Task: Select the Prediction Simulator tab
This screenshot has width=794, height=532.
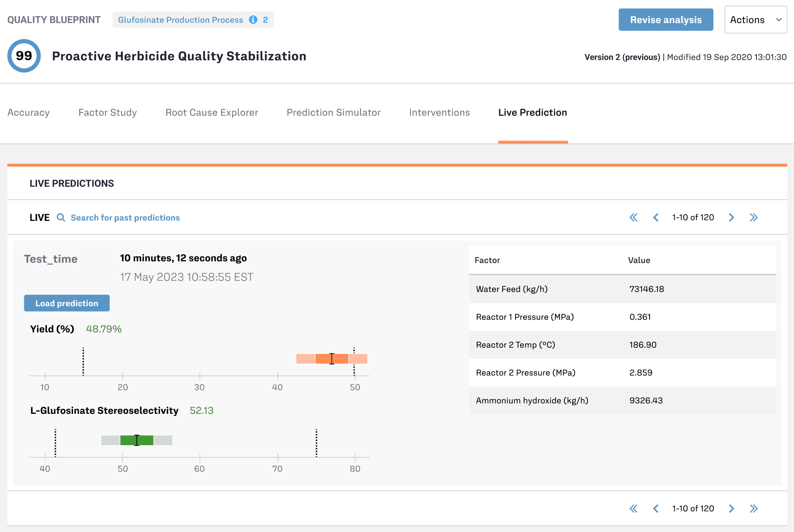Action: click(x=333, y=113)
